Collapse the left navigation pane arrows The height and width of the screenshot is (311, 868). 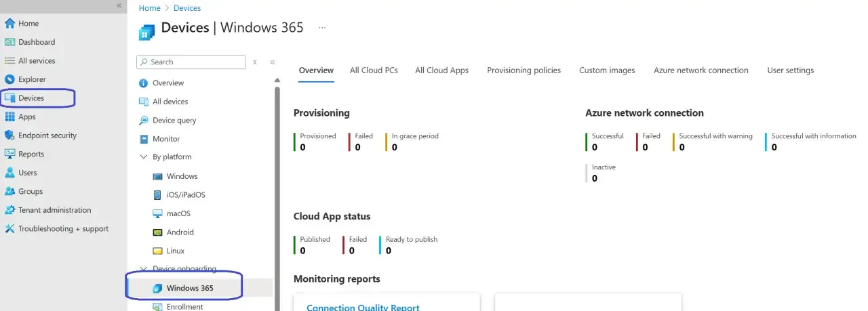(x=119, y=5)
